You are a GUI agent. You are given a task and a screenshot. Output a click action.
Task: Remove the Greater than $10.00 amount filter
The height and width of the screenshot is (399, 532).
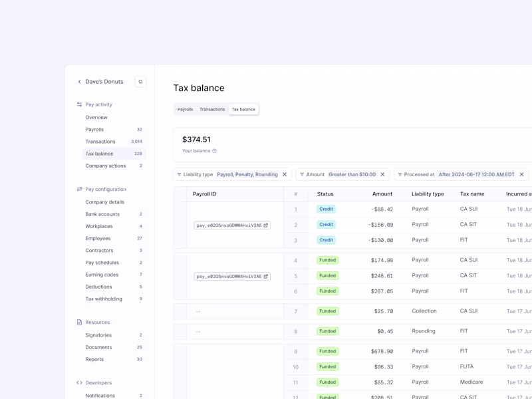point(382,174)
